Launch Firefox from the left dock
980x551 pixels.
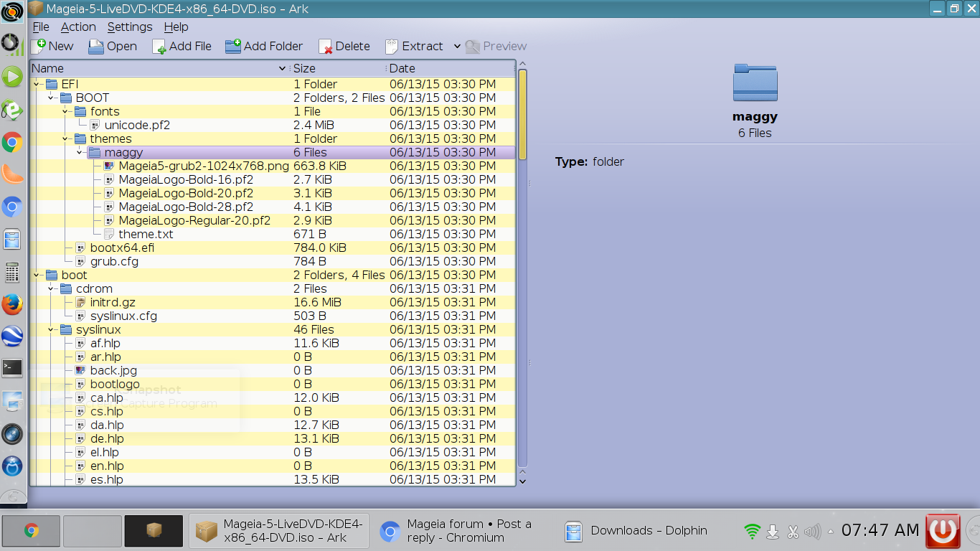(12, 305)
